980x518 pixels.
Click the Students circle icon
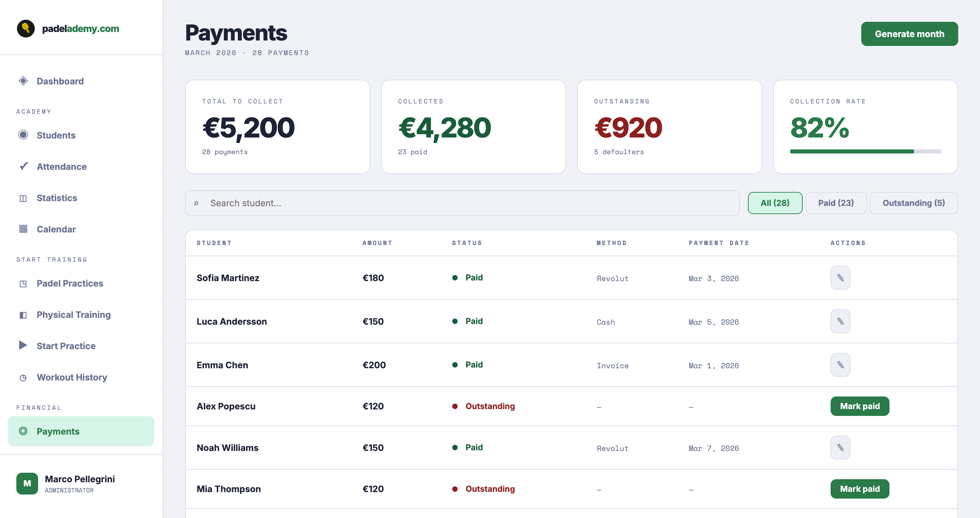click(x=23, y=135)
